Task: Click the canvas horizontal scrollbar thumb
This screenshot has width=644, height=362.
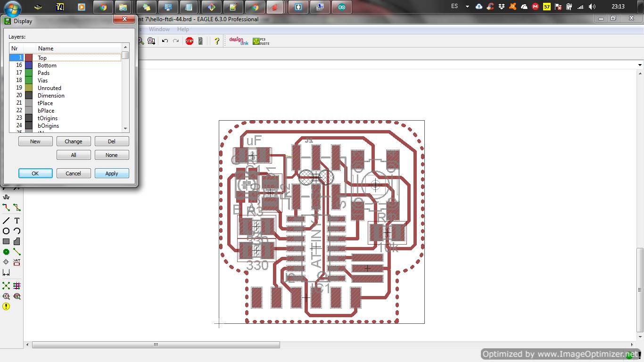Action: tap(156, 345)
